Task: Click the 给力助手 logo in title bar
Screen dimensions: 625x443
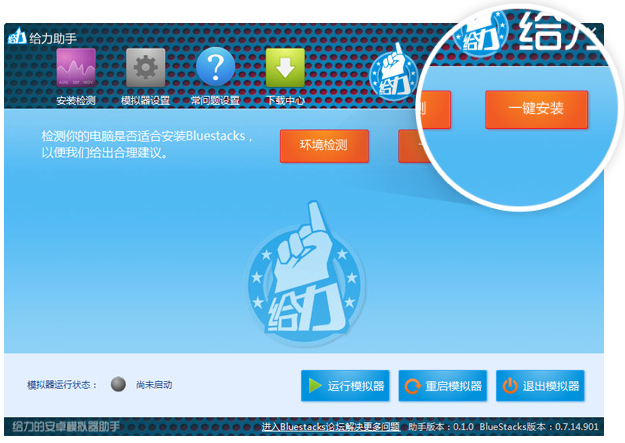Action: pos(17,36)
